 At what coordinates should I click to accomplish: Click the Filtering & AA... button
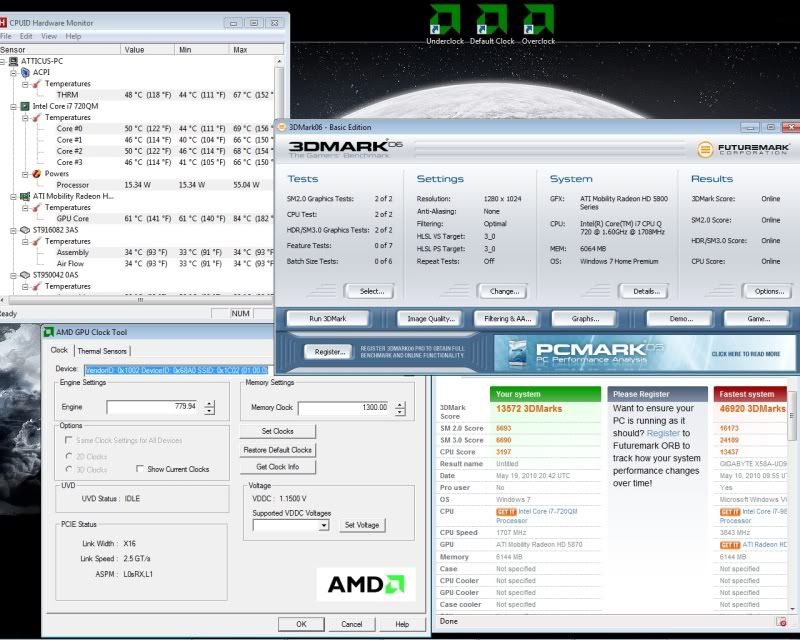pos(508,318)
